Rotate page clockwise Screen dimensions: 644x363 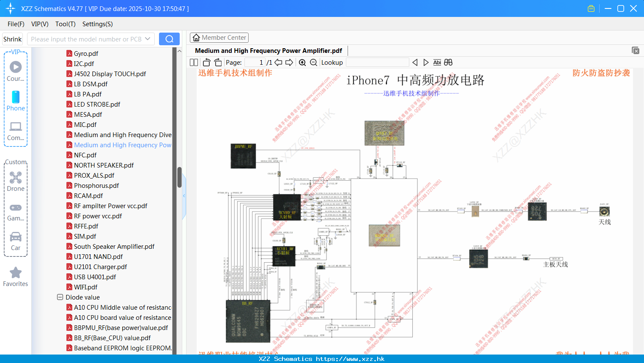tap(218, 62)
